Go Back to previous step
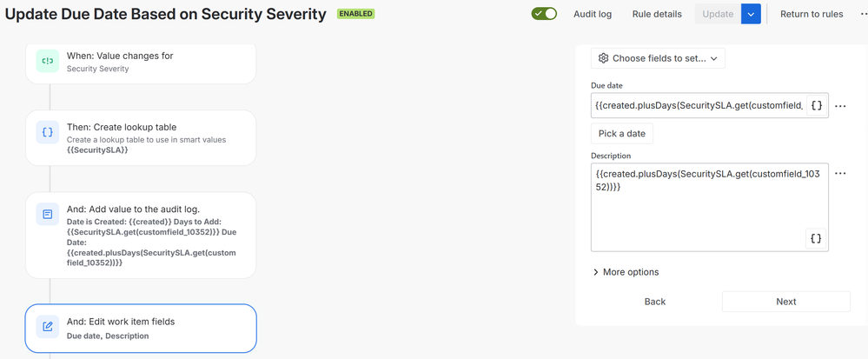 [x=655, y=302]
